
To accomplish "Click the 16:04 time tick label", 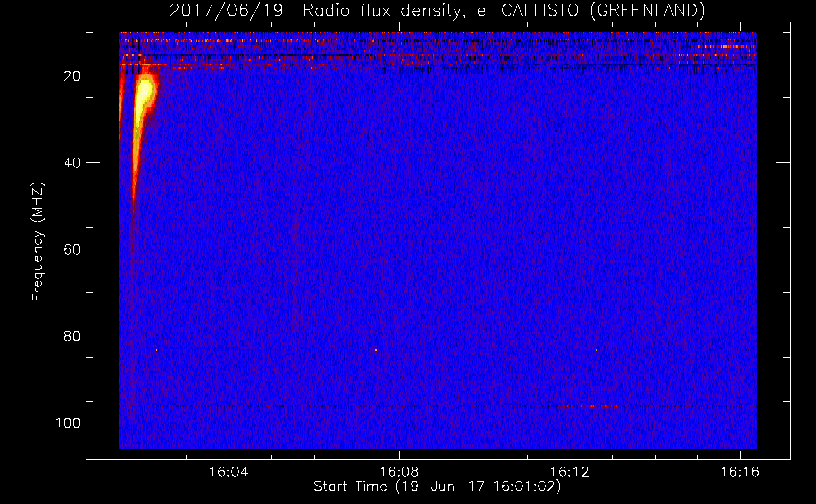I will pyautogui.click(x=229, y=472).
